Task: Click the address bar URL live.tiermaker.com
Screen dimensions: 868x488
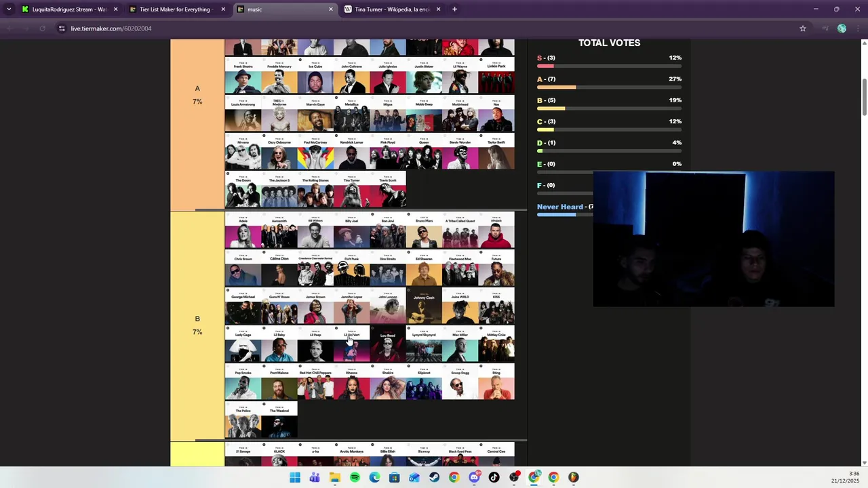Action: click(111, 28)
